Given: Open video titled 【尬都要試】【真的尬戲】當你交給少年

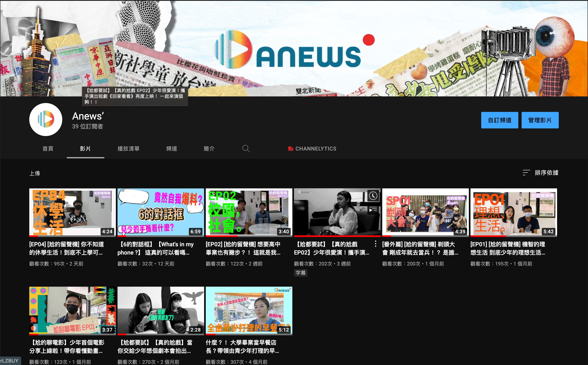Looking at the screenshot, I should 155,347.
